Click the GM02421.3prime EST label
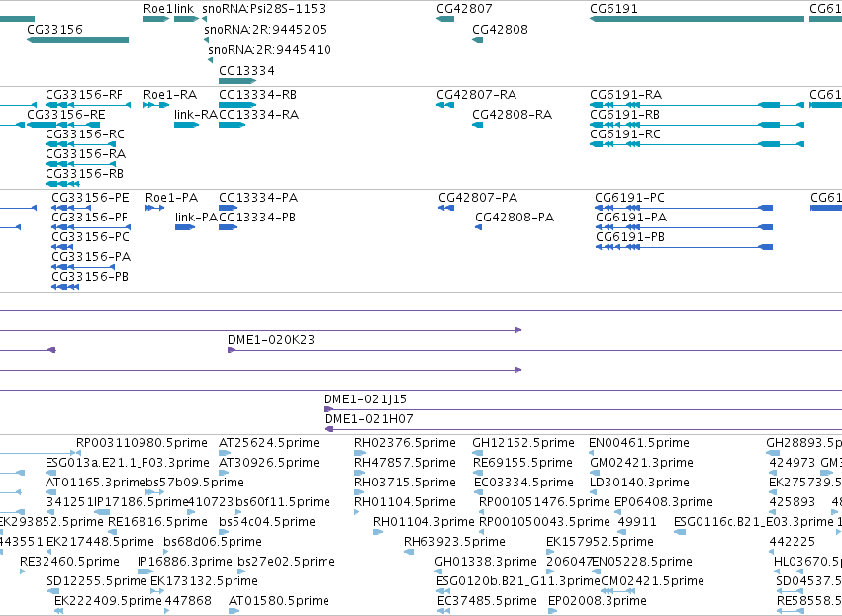 click(641, 463)
